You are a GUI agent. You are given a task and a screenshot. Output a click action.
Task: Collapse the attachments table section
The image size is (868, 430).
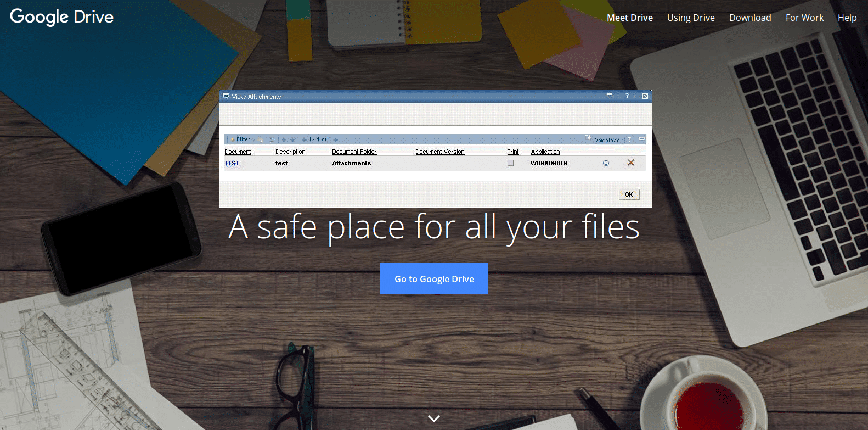click(642, 139)
